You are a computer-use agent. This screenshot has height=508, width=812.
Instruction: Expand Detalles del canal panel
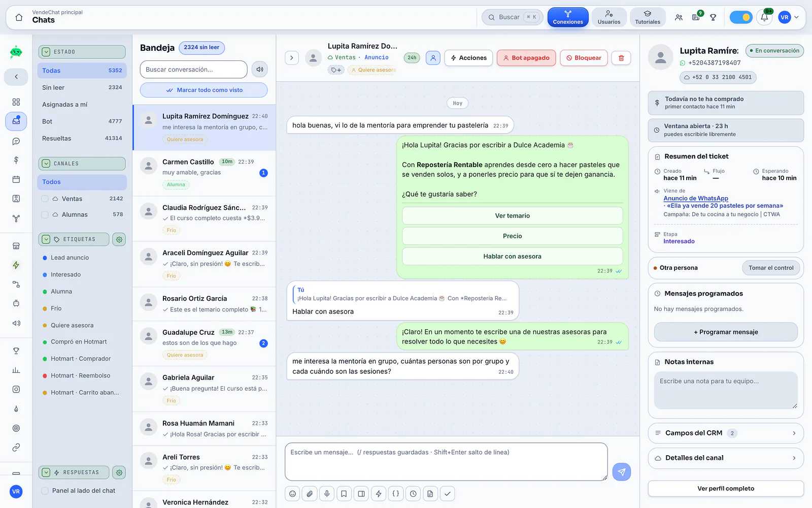pyautogui.click(x=726, y=458)
